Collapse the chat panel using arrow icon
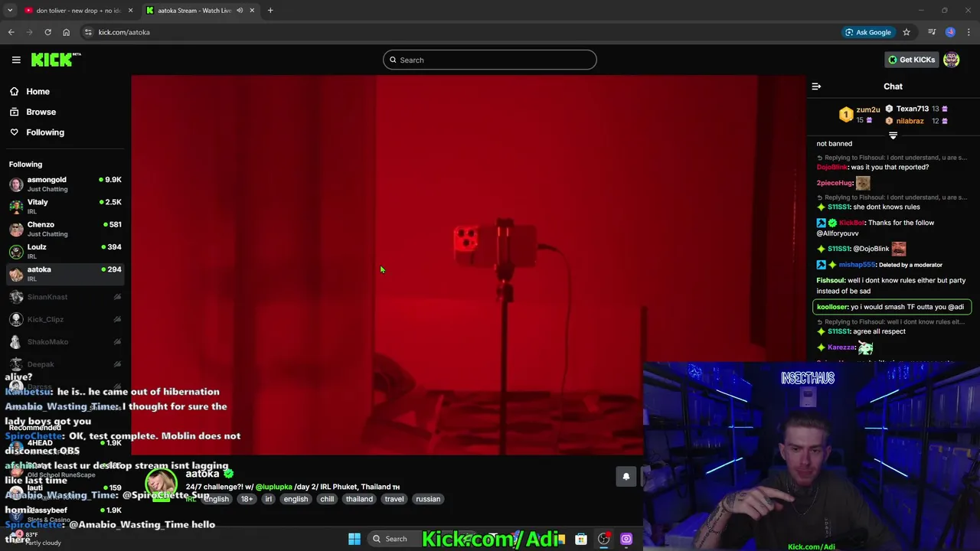 click(816, 86)
